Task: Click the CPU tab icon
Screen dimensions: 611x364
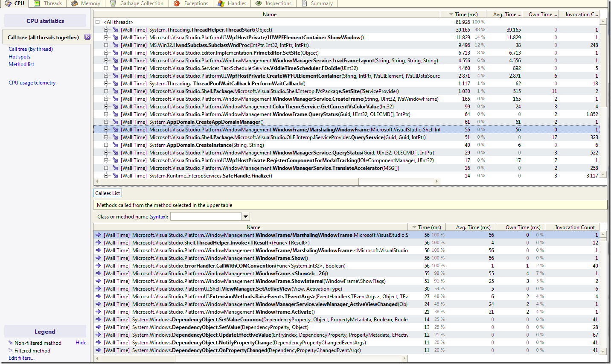Action: 8,3
